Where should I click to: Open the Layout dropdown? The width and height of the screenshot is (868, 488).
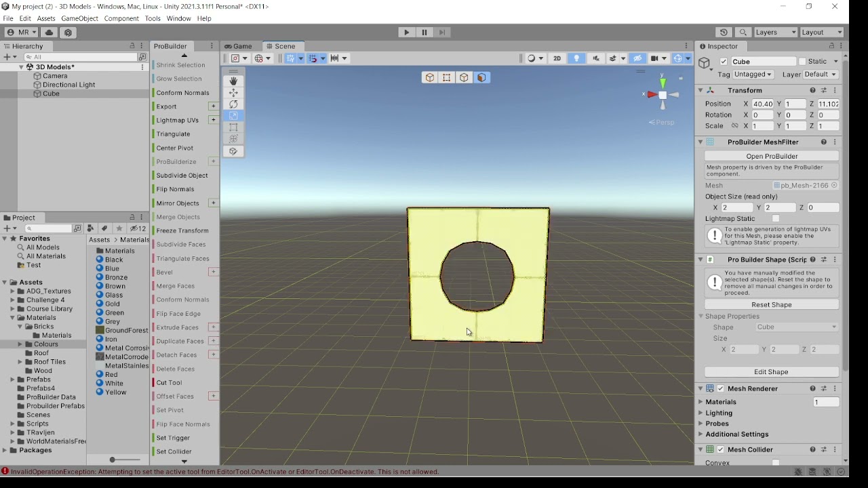tap(822, 32)
